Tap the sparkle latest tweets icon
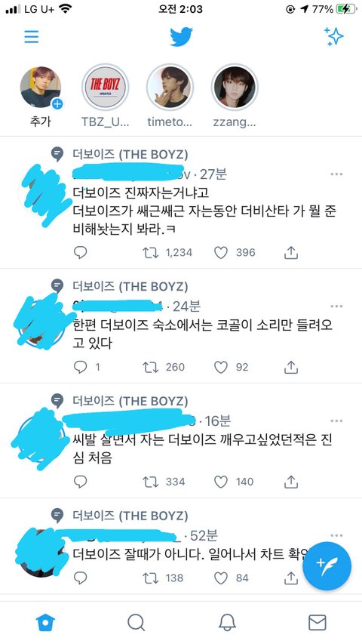 point(333,36)
